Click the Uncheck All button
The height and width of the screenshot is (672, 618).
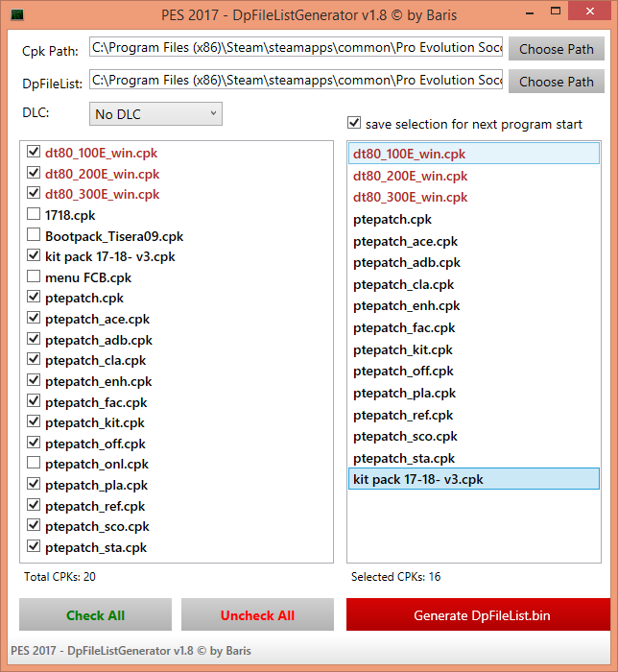(x=257, y=615)
